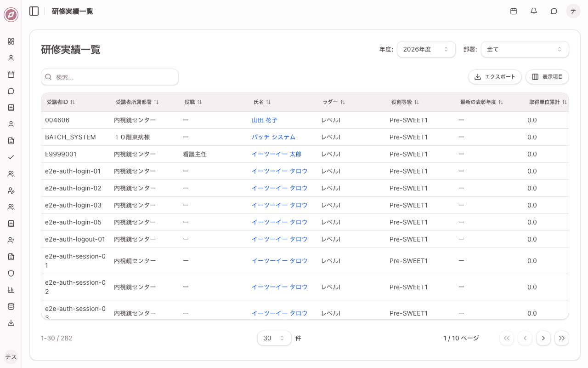The image size is (588, 368).
Task: Focus the 検索 search field
Action: click(x=110, y=77)
